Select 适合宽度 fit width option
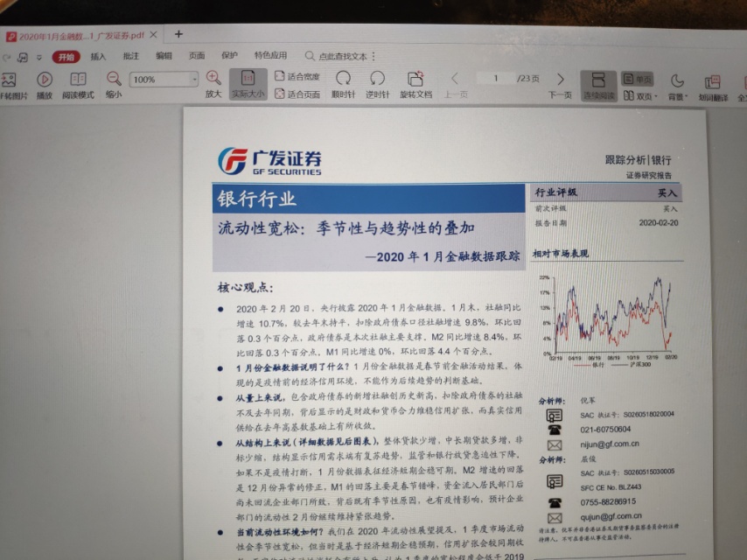Viewport: 747px width, 560px height. tap(297, 76)
